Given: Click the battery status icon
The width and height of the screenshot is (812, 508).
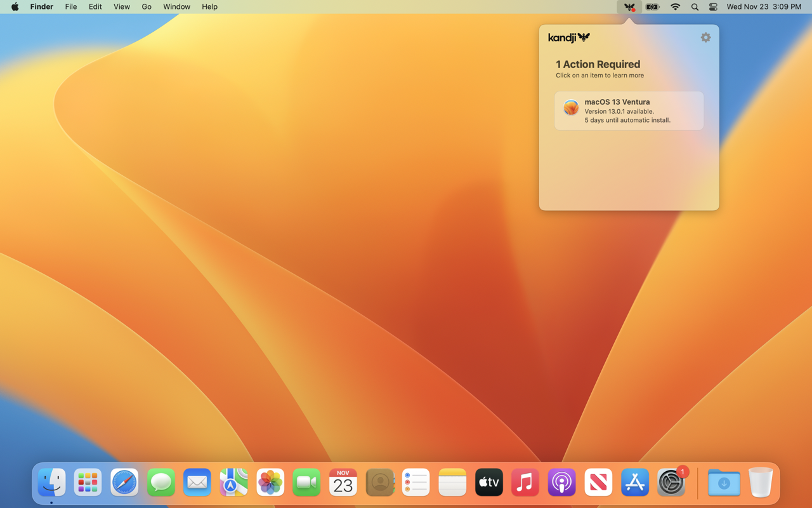Looking at the screenshot, I should [x=652, y=7].
